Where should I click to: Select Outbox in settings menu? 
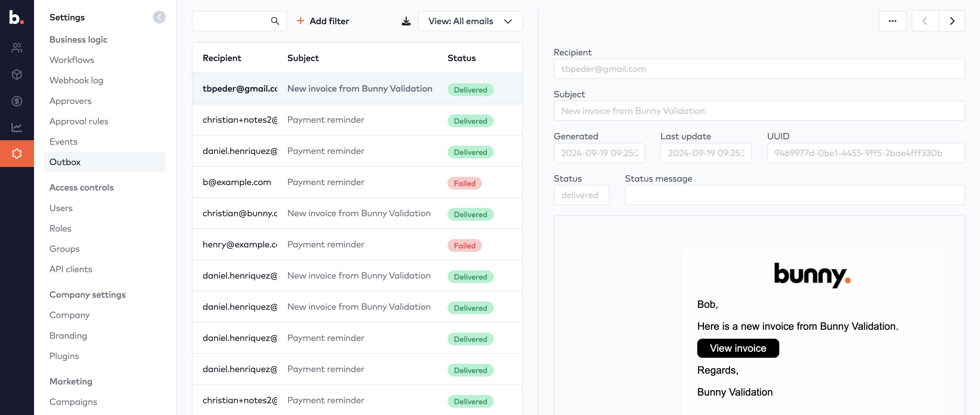click(105, 162)
